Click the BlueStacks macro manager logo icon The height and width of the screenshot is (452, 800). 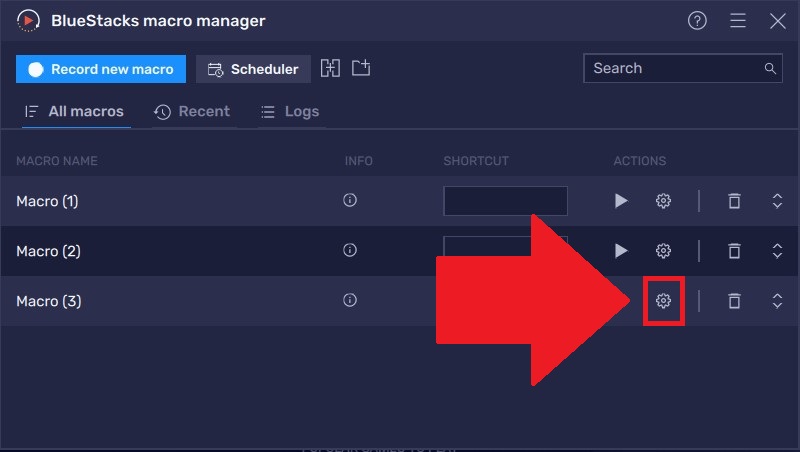tap(28, 21)
